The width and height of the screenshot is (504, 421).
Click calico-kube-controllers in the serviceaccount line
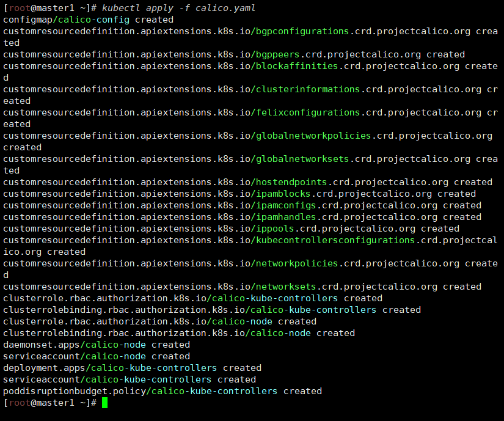(148, 379)
